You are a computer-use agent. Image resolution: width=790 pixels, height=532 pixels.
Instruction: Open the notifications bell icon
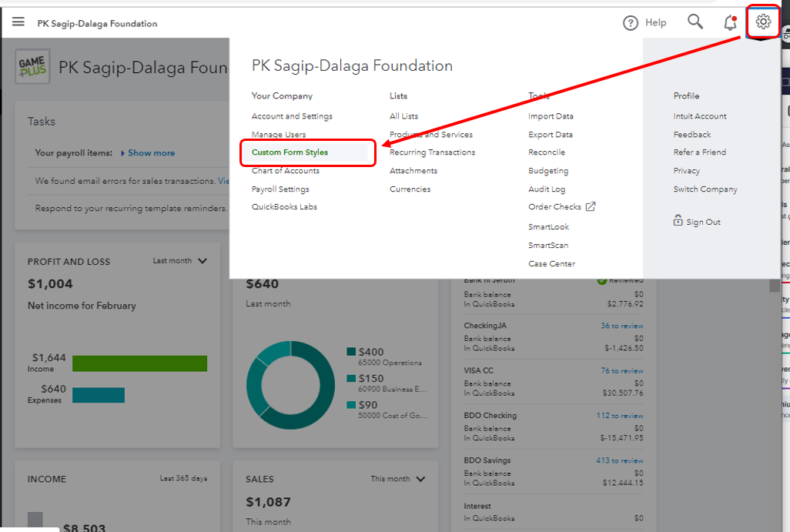730,22
